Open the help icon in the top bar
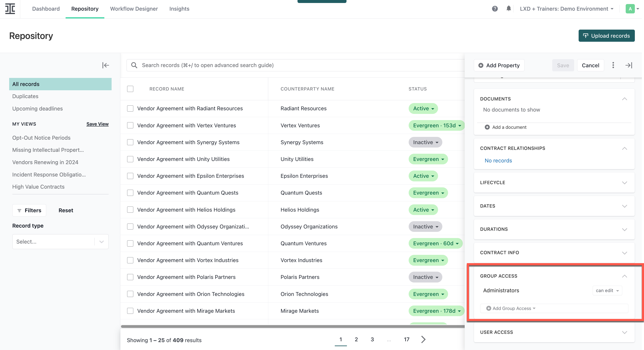This screenshot has height=350, width=644. tap(495, 9)
